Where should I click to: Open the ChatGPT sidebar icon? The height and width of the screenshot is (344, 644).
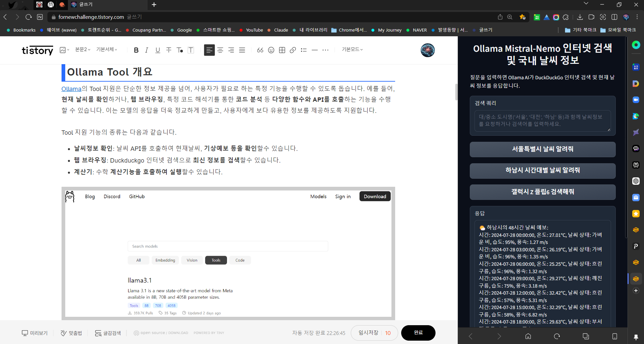pyautogui.click(x=636, y=181)
